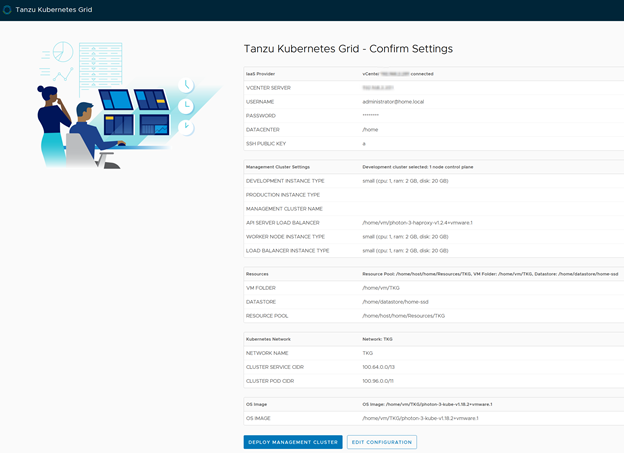Click the SSH PUBLIC KEY label
The image size is (624, 453).
266,144
